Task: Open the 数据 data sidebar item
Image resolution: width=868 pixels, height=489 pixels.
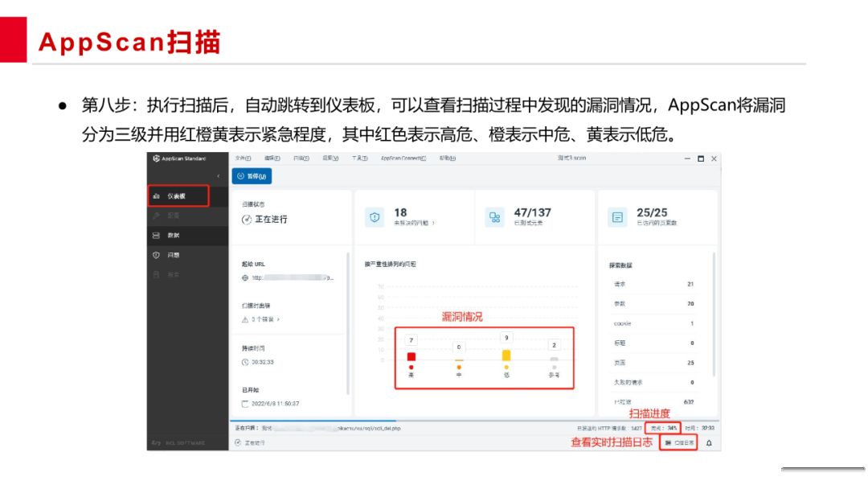Action: [x=187, y=236]
